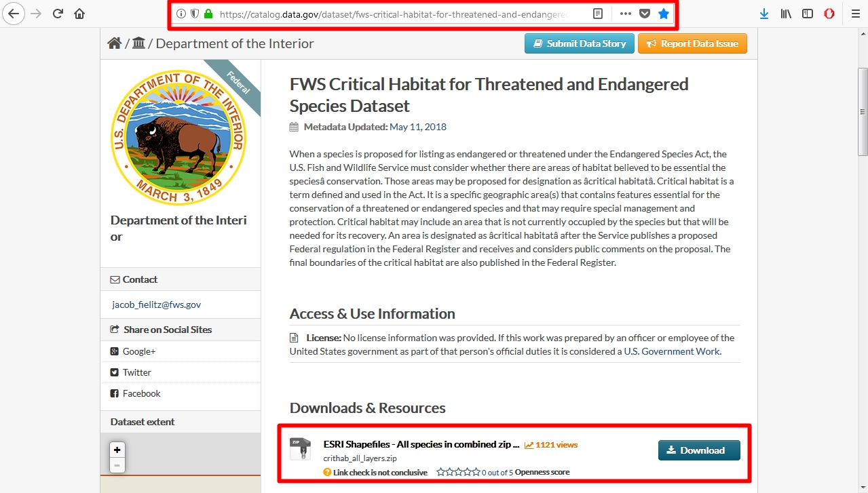
Task: Click the Dataset extent heading
Action: click(143, 422)
